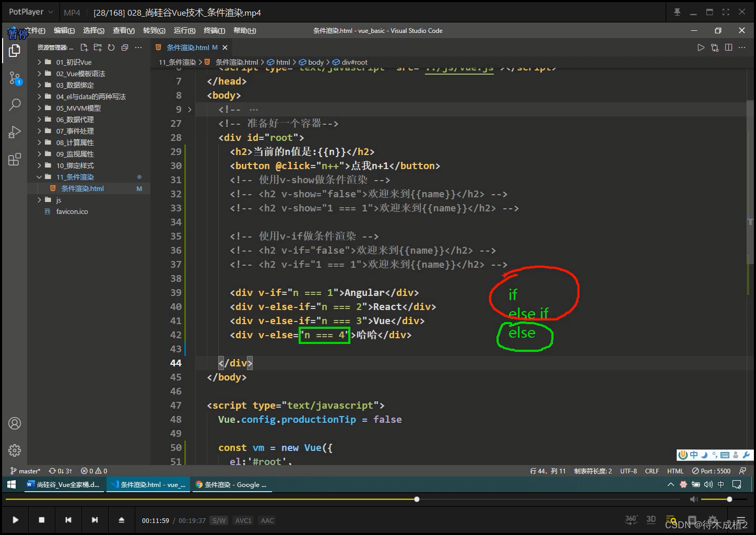Pin the PotPlayer window on top
The image size is (756, 535).
677,12
